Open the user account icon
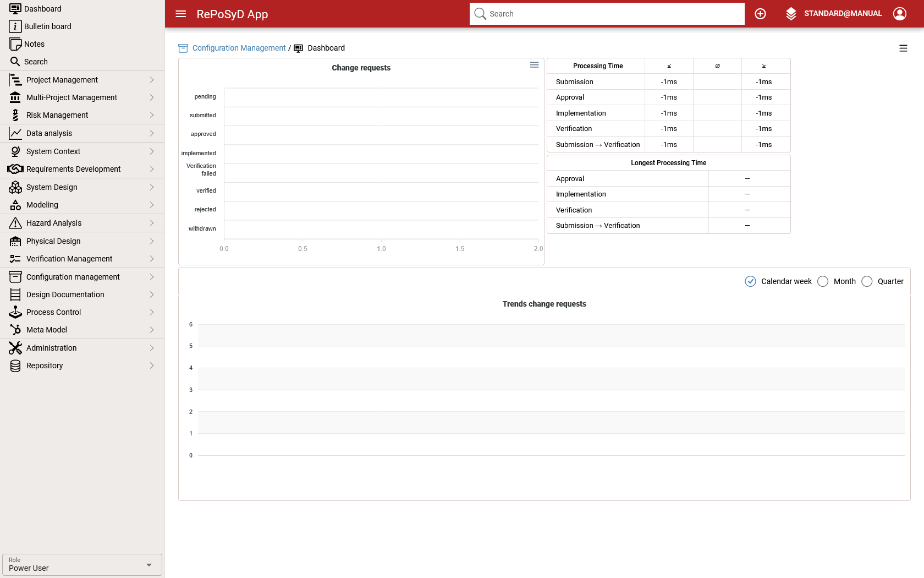 click(900, 14)
